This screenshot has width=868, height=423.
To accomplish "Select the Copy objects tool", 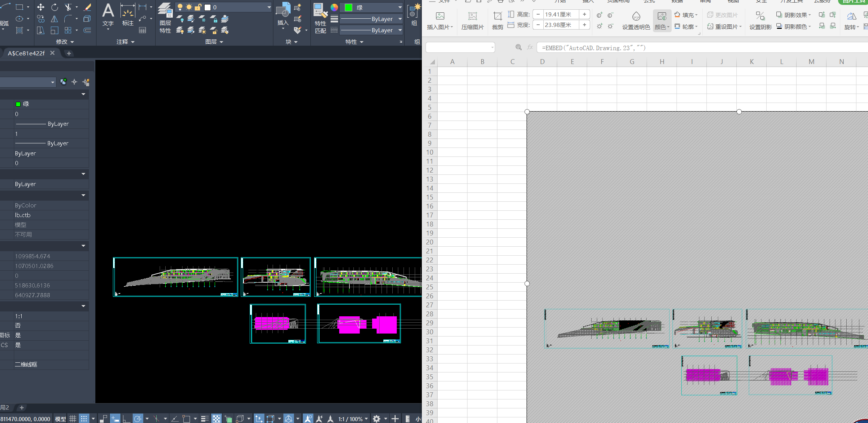I will (40, 19).
